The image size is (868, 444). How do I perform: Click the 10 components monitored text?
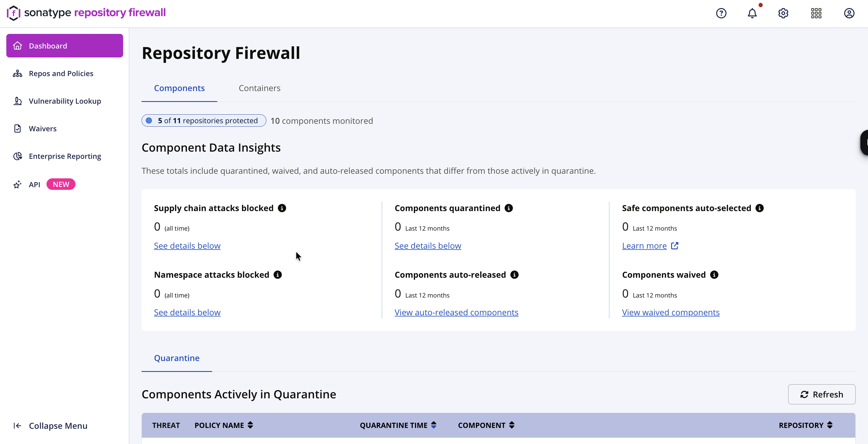(322, 121)
